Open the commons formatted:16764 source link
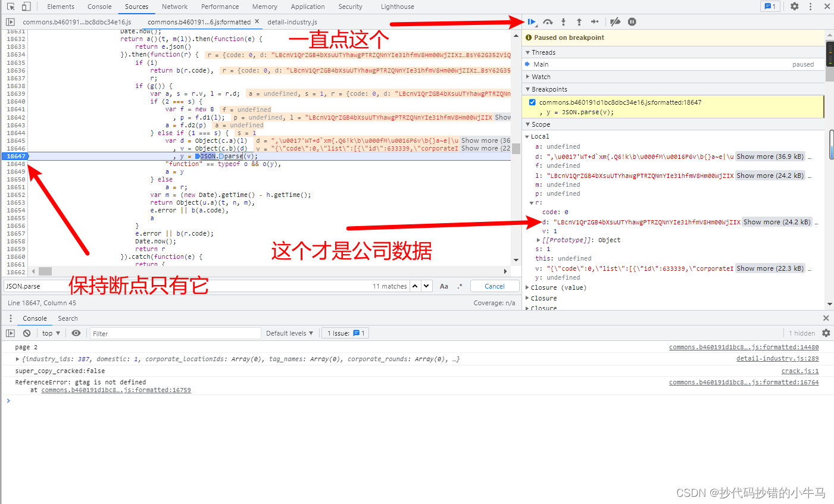Screen dimensions: 834x504 [744, 383]
